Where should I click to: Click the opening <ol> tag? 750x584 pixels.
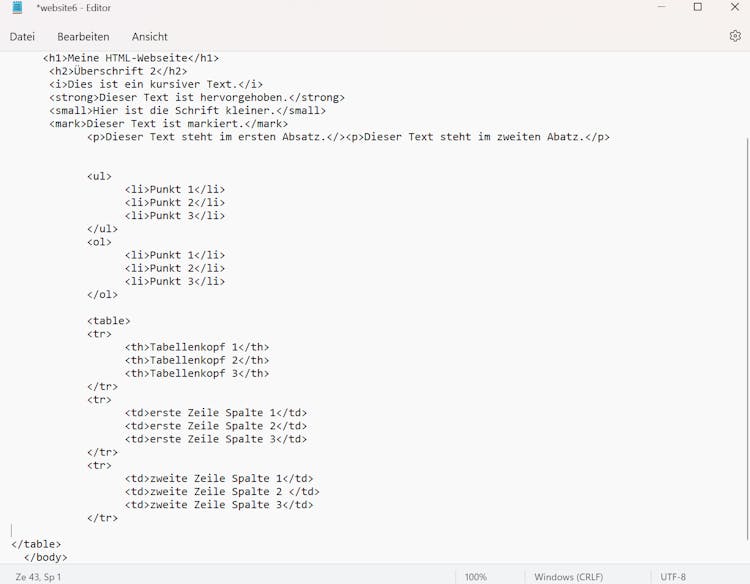click(x=99, y=242)
